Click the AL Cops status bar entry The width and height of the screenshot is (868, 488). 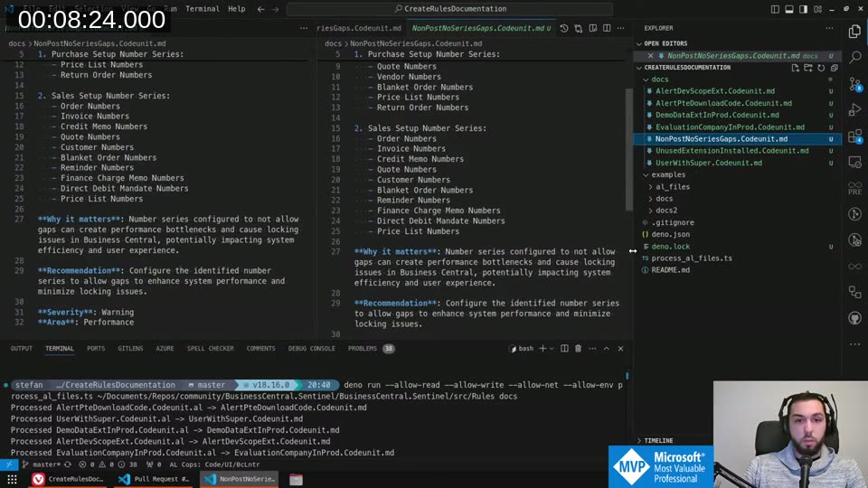click(214, 465)
